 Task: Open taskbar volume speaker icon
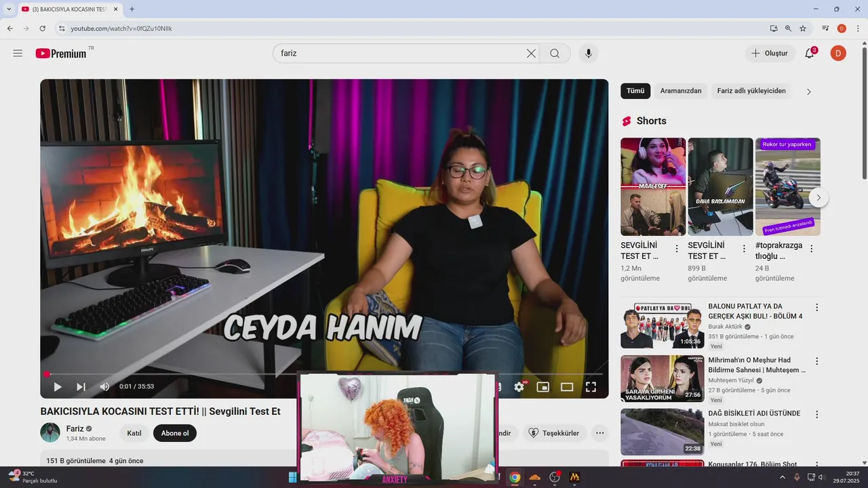coord(821,477)
